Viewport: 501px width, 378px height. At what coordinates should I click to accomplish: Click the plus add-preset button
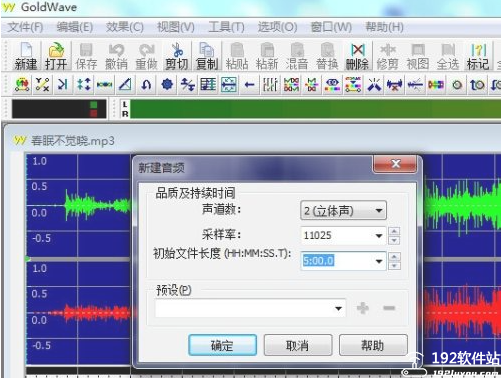[x=363, y=308]
